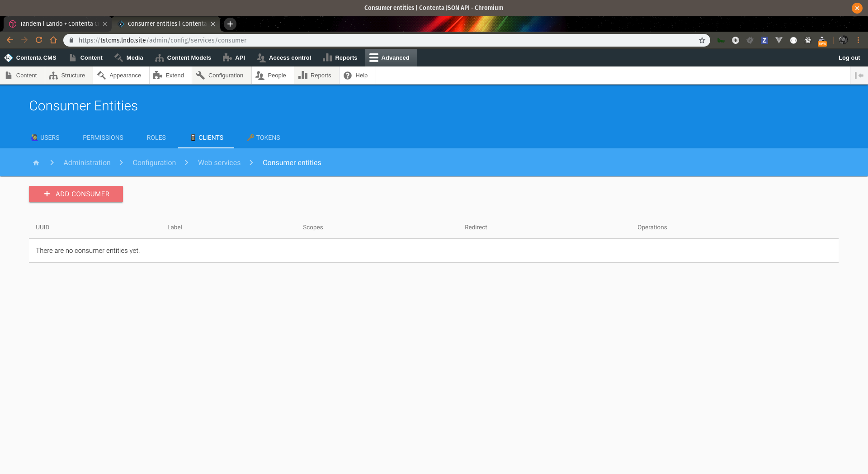This screenshot has height=474, width=868.
Task: Click the Add Consumer button
Action: pyautogui.click(x=76, y=194)
